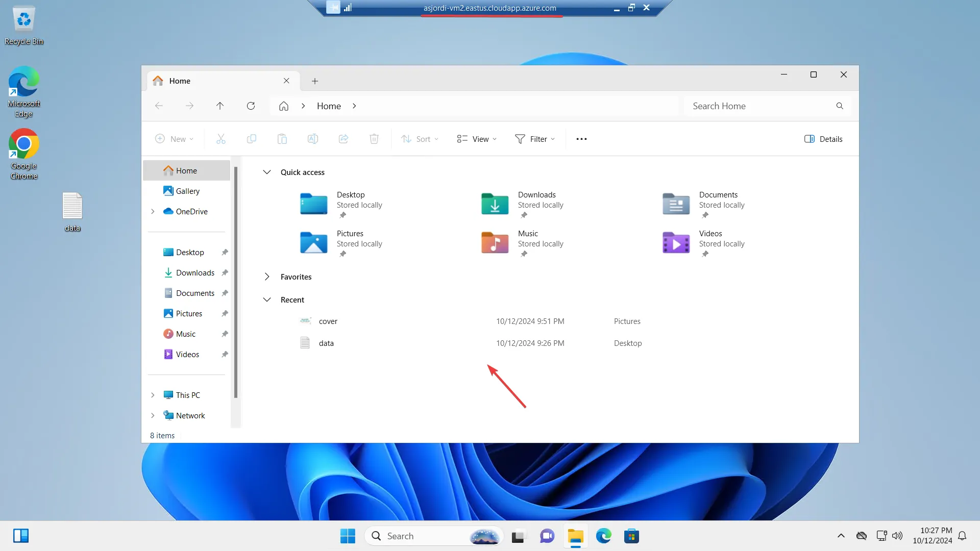Open the New dropdown

175,139
